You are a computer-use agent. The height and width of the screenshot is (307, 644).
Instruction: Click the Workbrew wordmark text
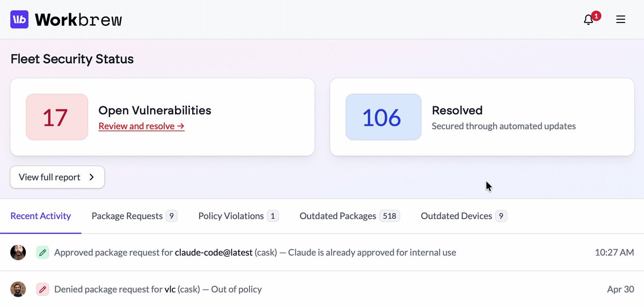click(x=78, y=20)
